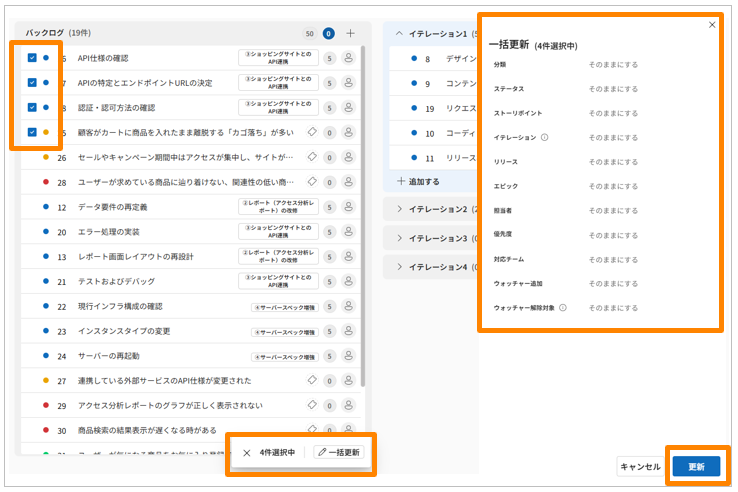Click assignee icon on API仕様の確認 row

(349, 58)
